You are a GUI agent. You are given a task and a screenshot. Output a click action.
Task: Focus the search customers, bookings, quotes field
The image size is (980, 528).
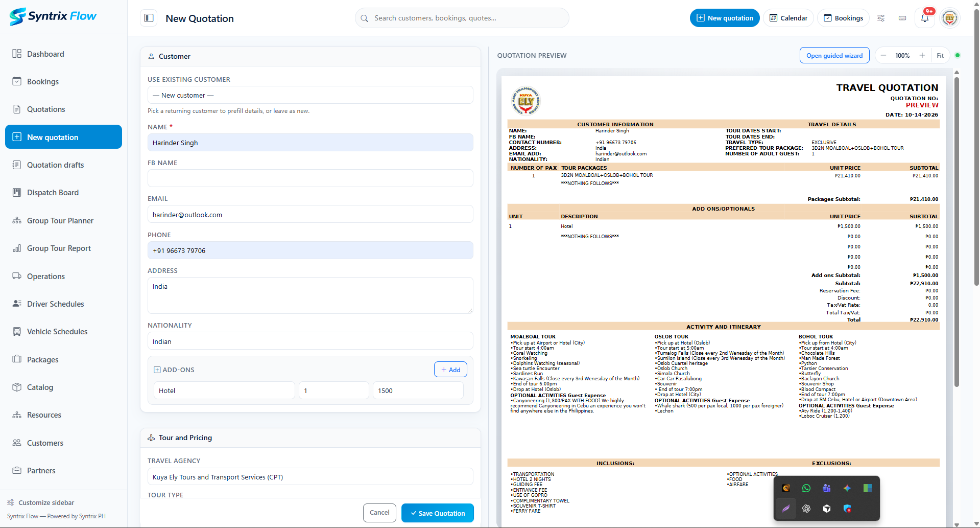coord(462,18)
